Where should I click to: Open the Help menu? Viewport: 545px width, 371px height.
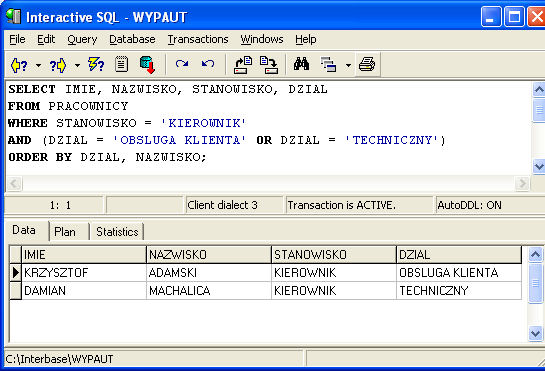pos(306,39)
